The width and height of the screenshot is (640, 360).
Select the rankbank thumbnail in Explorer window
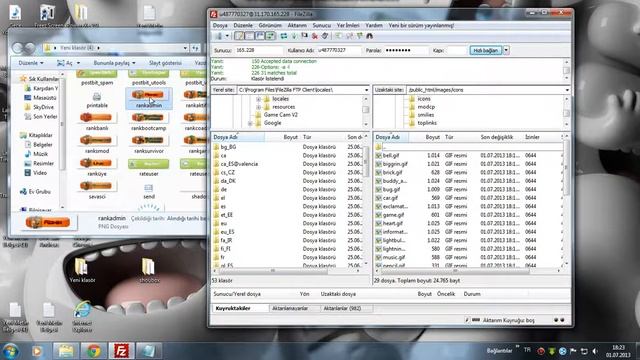(x=97, y=122)
